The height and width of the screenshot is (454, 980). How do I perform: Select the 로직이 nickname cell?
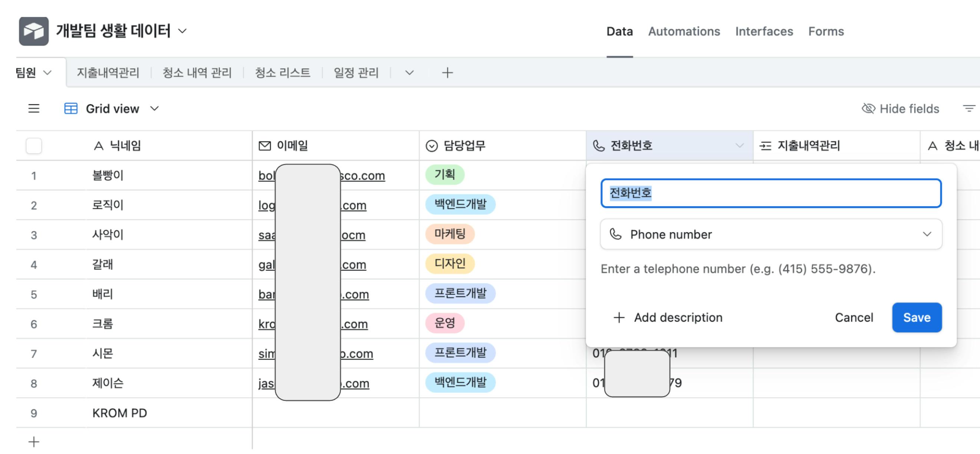[x=169, y=205]
